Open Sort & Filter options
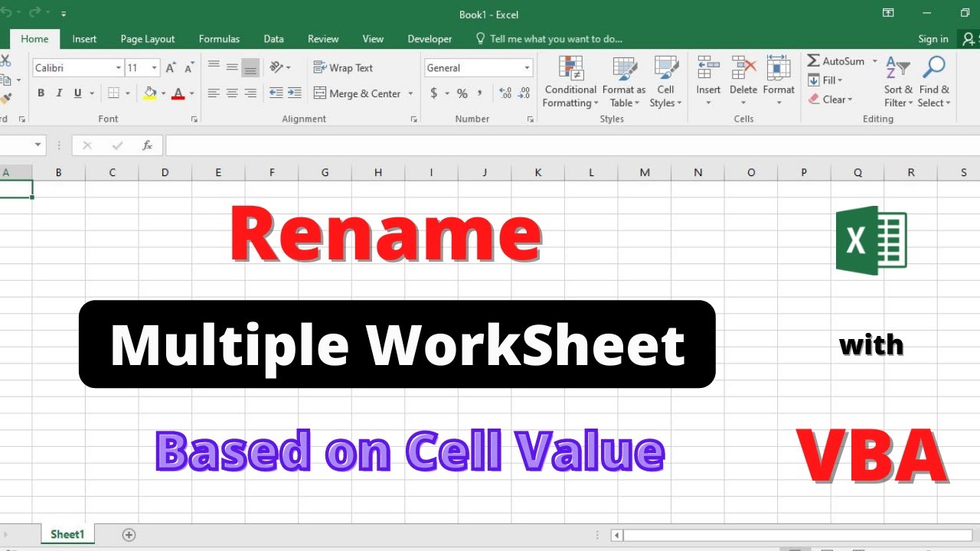 pos(898,82)
